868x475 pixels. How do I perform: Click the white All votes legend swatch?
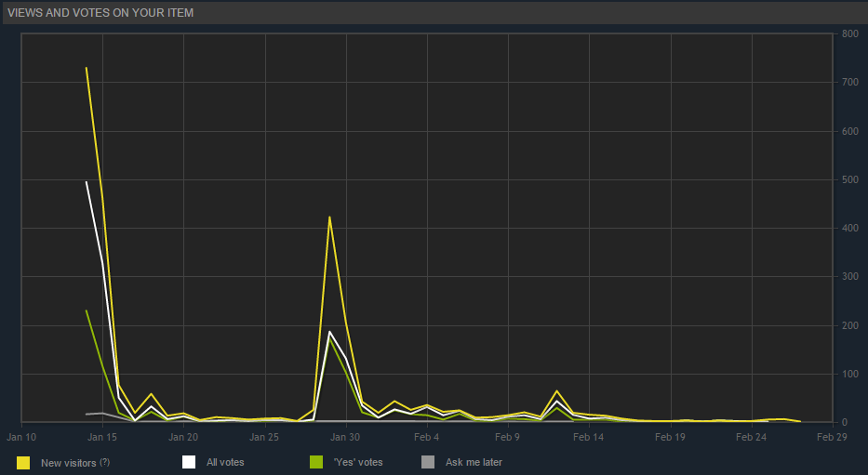pyautogui.click(x=189, y=462)
